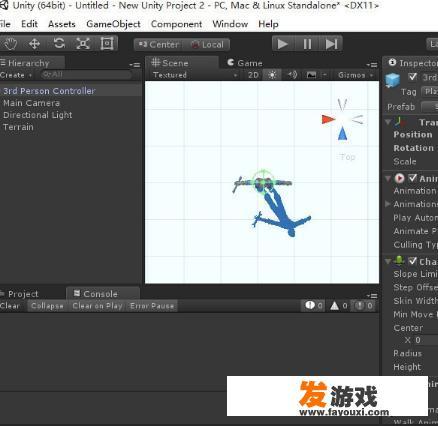Collapse the Animation component
The image size is (438, 426).
point(388,178)
